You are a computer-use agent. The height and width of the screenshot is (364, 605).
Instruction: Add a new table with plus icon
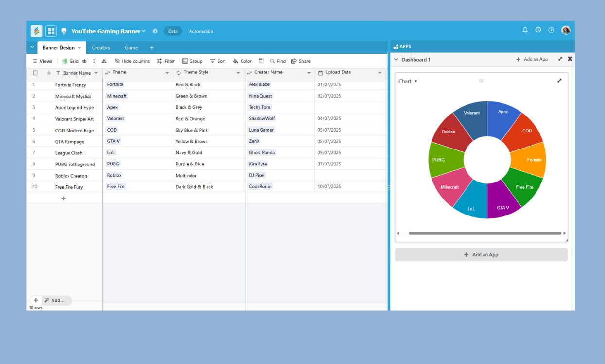(152, 48)
